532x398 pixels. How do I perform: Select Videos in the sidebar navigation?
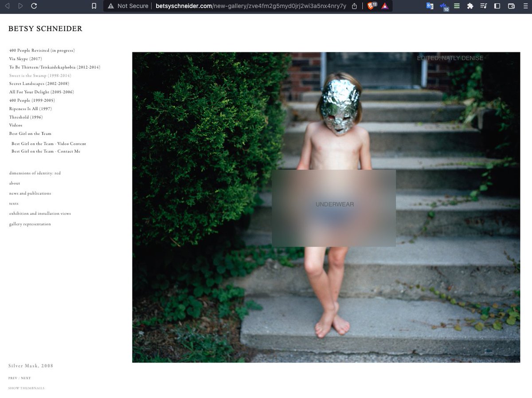[16, 126]
